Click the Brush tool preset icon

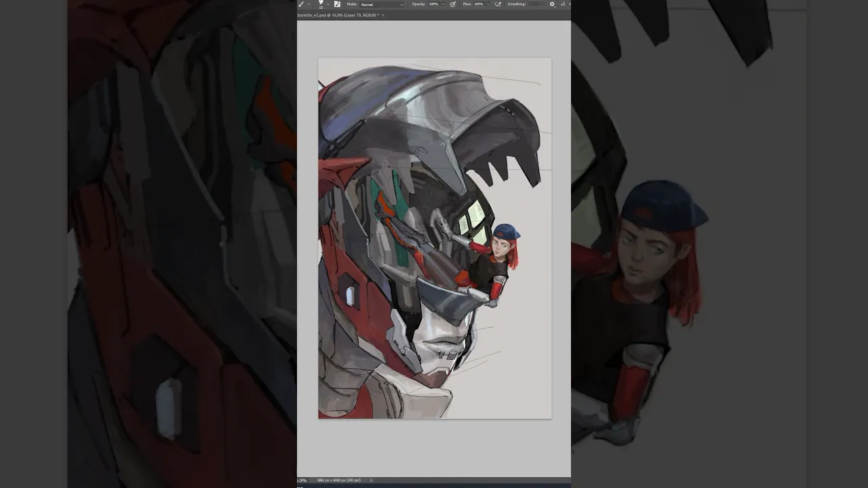[301, 4]
